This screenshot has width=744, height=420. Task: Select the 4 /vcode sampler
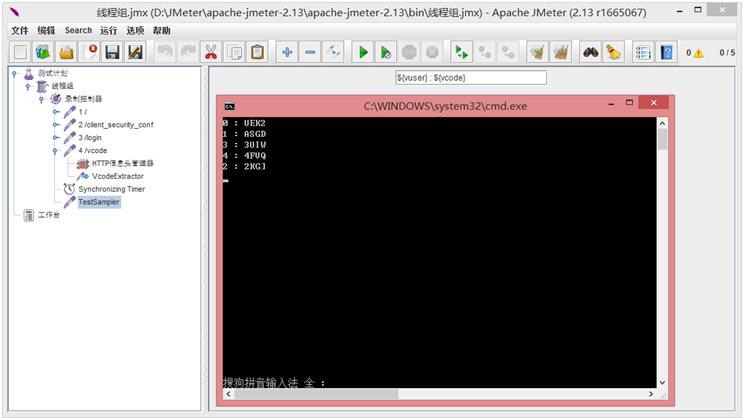click(93, 150)
